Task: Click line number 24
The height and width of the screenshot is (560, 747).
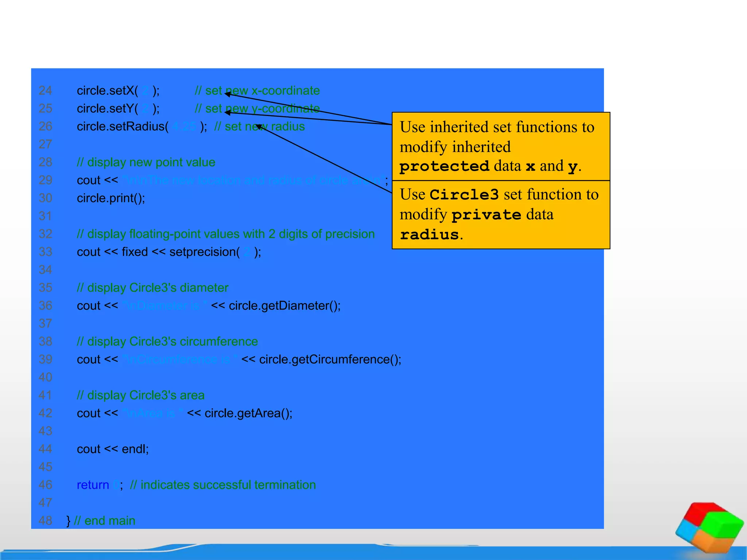Action: pyautogui.click(x=46, y=90)
